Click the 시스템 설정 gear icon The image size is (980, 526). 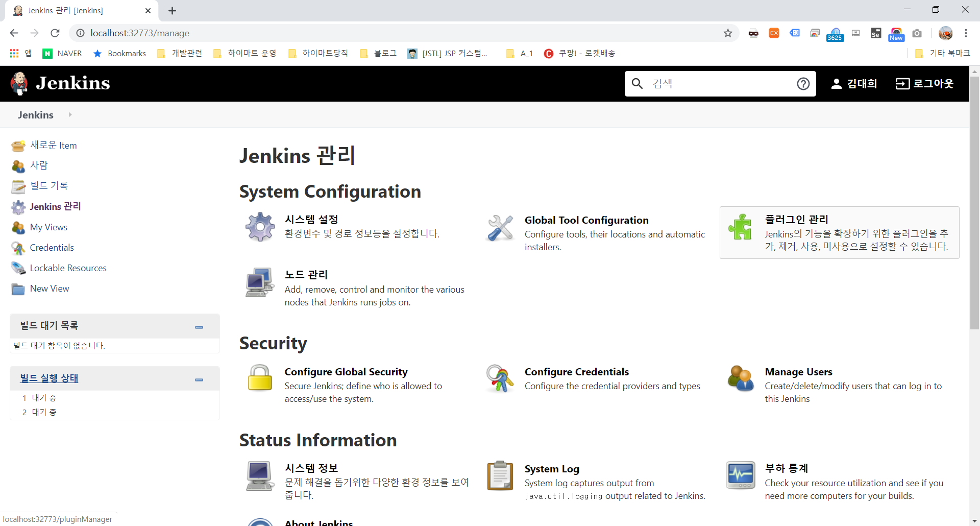pyautogui.click(x=260, y=227)
